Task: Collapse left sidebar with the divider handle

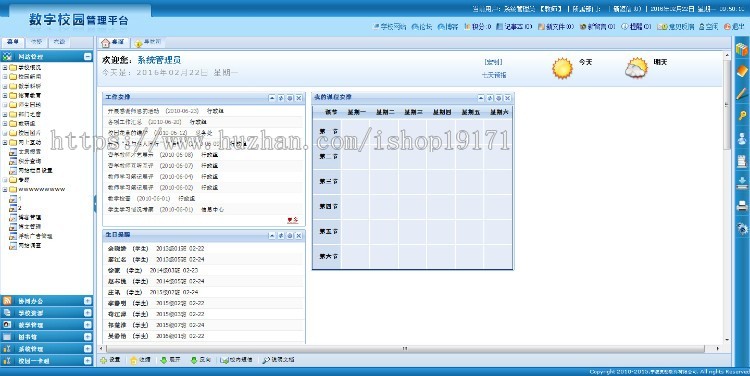Action: pyautogui.click(x=95, y=203)
